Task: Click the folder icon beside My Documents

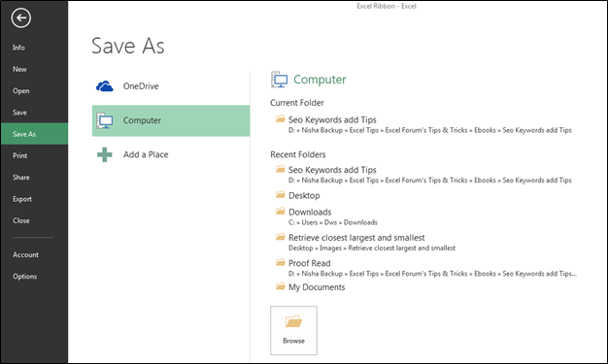Action: [x=281, y=286]
